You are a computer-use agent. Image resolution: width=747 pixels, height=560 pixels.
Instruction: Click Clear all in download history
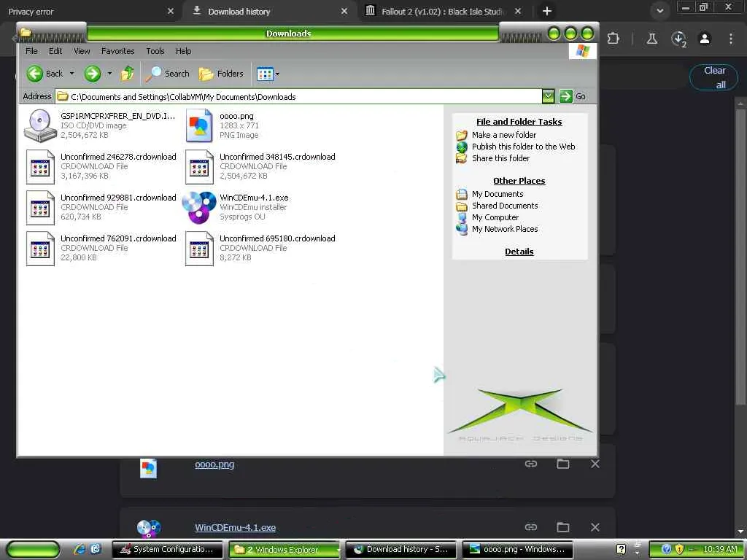pos(713,77)
